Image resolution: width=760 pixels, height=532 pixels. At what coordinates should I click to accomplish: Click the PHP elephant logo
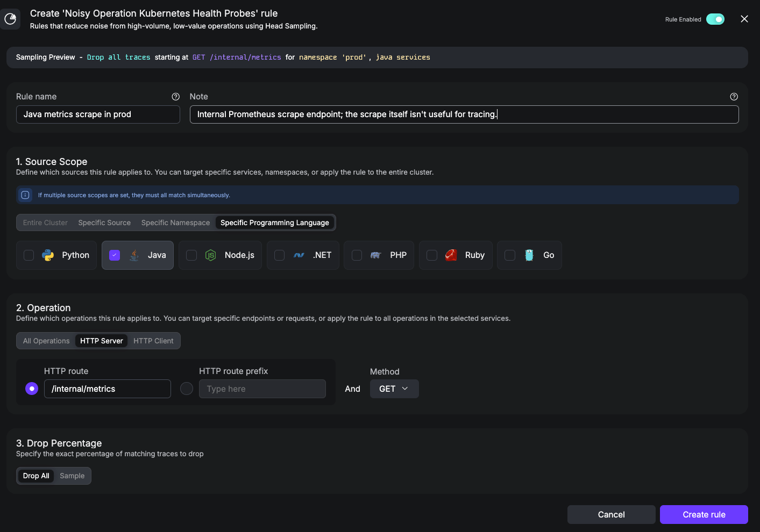(x=376, y=255)
